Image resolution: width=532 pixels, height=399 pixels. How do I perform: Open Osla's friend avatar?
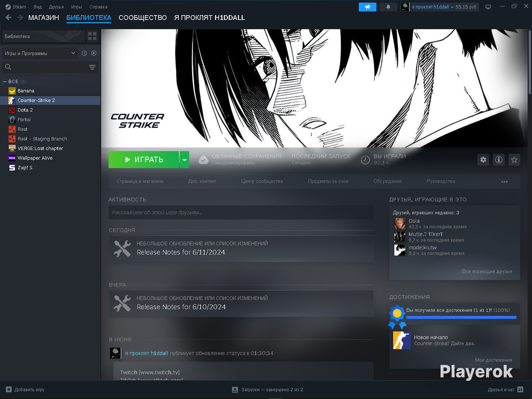399,223
